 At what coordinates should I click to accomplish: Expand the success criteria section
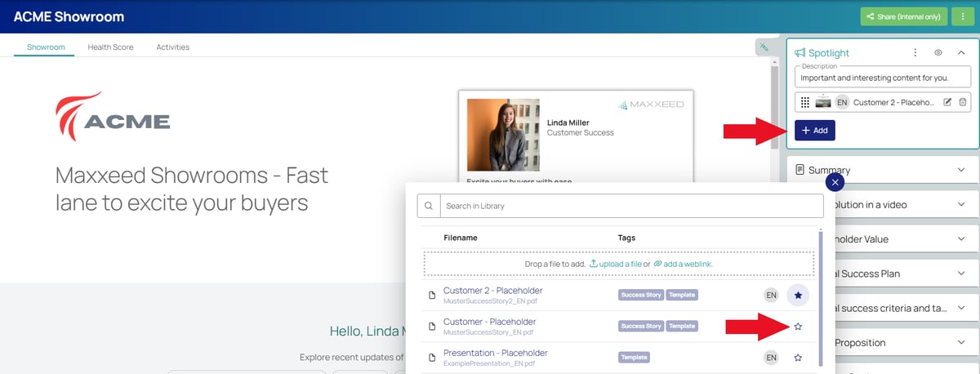pyautogui.click(x=961, y=308)
